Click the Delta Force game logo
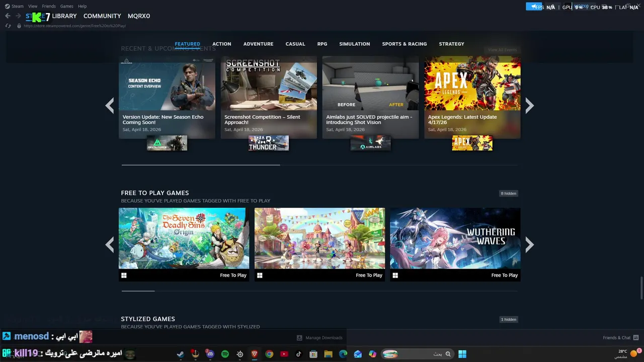644x362 pixels. [167, 143]
